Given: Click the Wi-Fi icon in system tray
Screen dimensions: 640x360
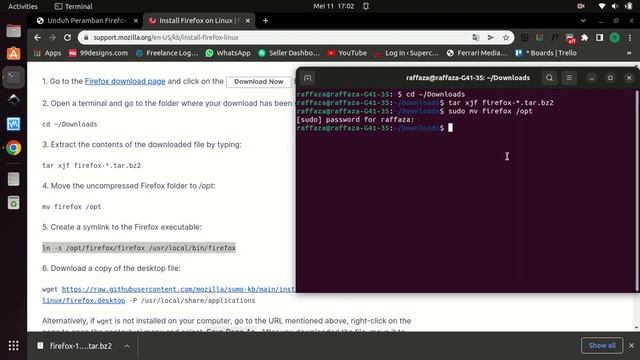Looking at the screenshot, I should 602,6.
